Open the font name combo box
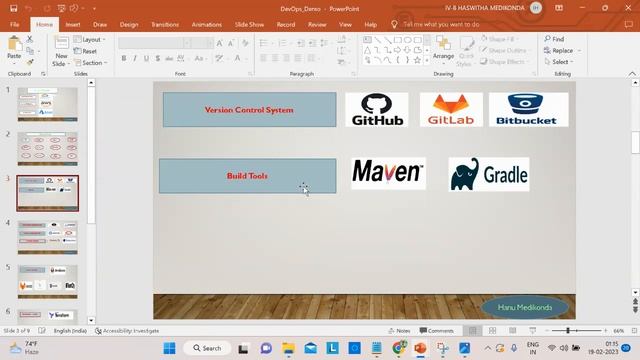The height and width of the screenshot is (360, 640). click(x=155, y=43)
